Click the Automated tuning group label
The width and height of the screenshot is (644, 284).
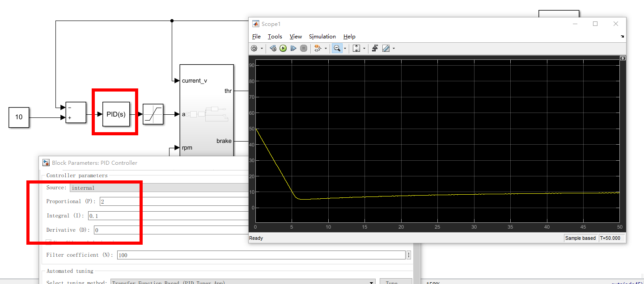[70, 271]
